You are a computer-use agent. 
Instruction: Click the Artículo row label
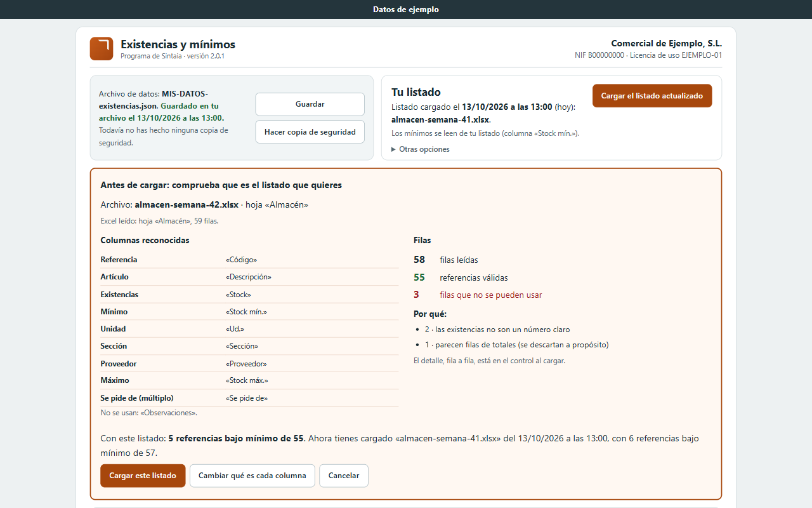pos(114,277)
